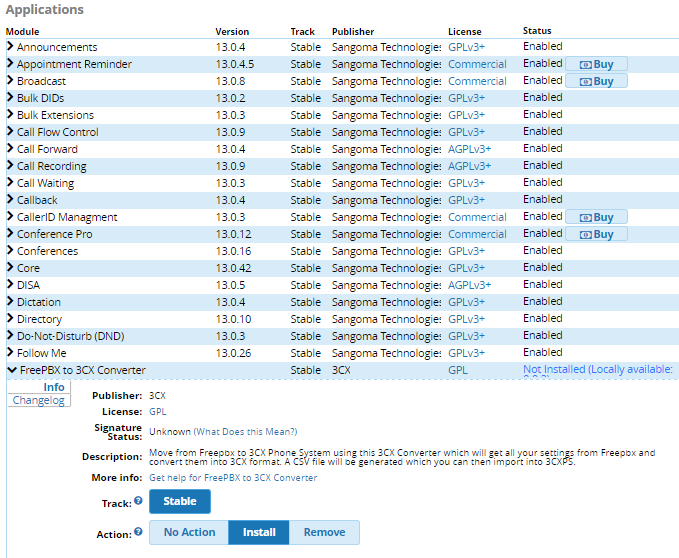Click the Track help question icon
The image size is (679, 558).
[138, 500]
